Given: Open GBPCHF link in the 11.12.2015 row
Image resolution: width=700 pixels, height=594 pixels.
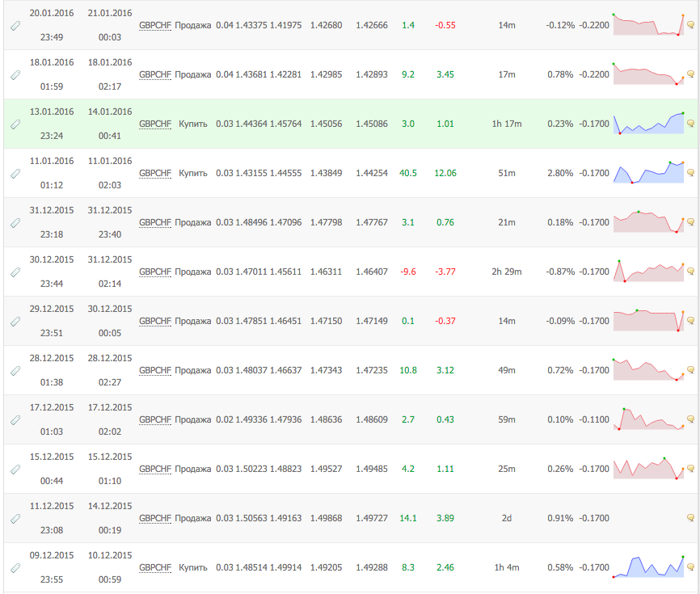Looking at the screenshot, I should click(155, 518).
